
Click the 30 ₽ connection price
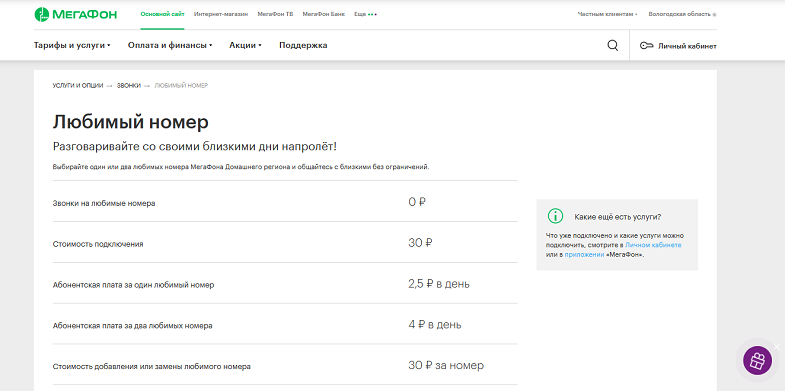pyautogui.click(x=421, y=243)
